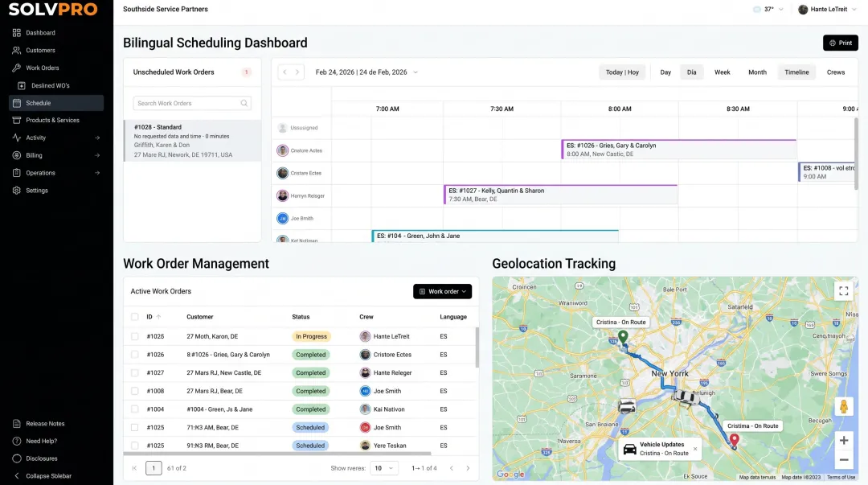The height and width of the screenshot is (485, 868).
Task: Click the Products & Services icon
Action: [x=17, y=121]
